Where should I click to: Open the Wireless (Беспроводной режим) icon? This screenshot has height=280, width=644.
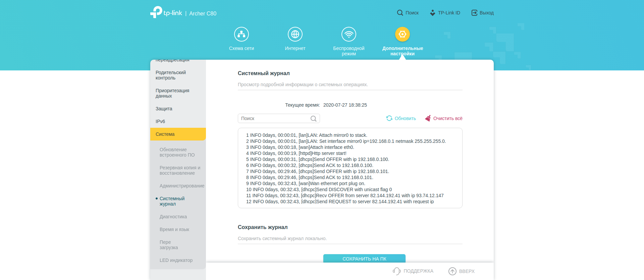click(x=349, y=34)
